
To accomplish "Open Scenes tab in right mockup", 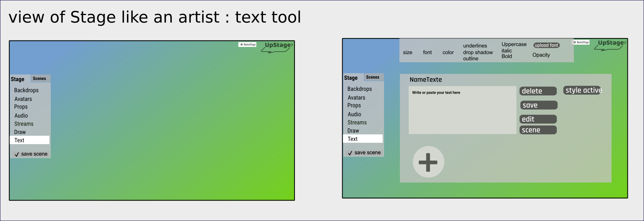I will pos(373,77).
